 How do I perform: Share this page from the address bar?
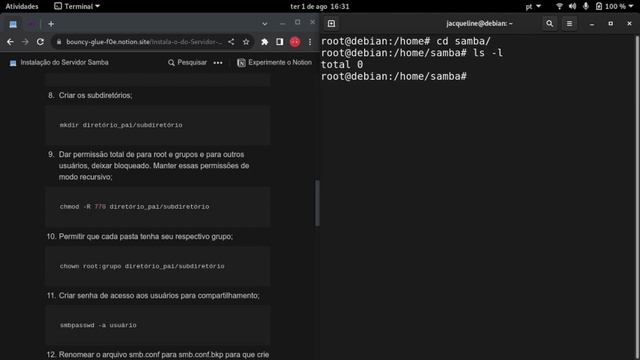coord(231,42)
